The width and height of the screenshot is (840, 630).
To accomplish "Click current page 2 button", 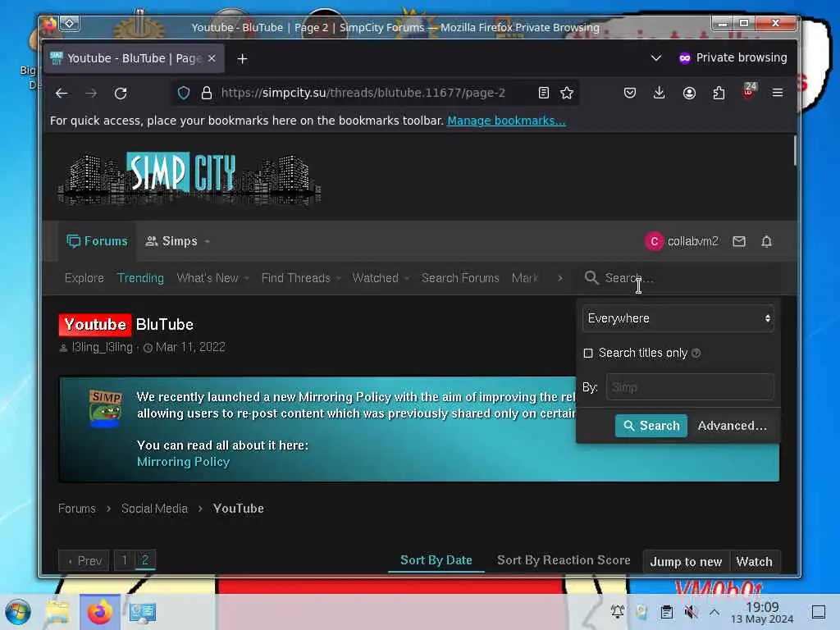I will click(x=145, y=560).
